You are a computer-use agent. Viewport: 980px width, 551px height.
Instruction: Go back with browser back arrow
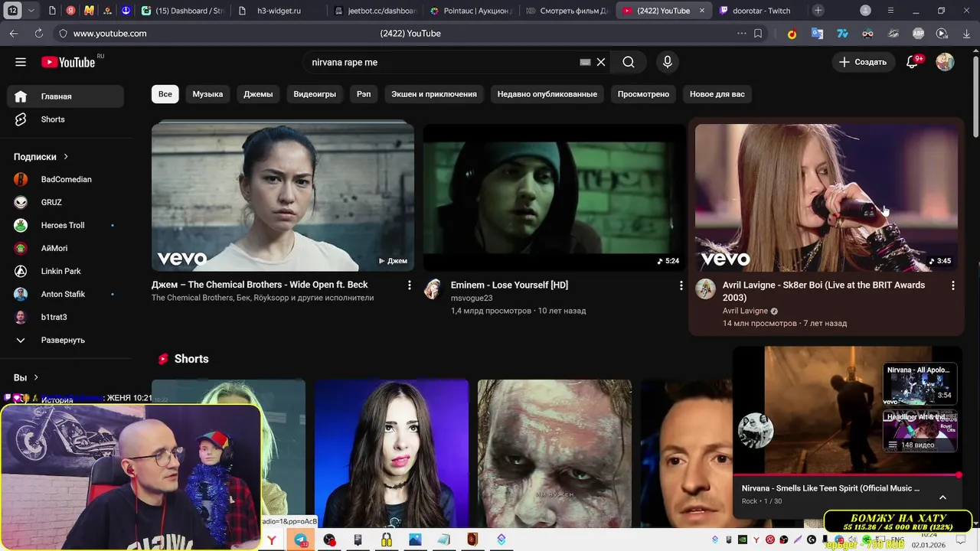[14, 34]
